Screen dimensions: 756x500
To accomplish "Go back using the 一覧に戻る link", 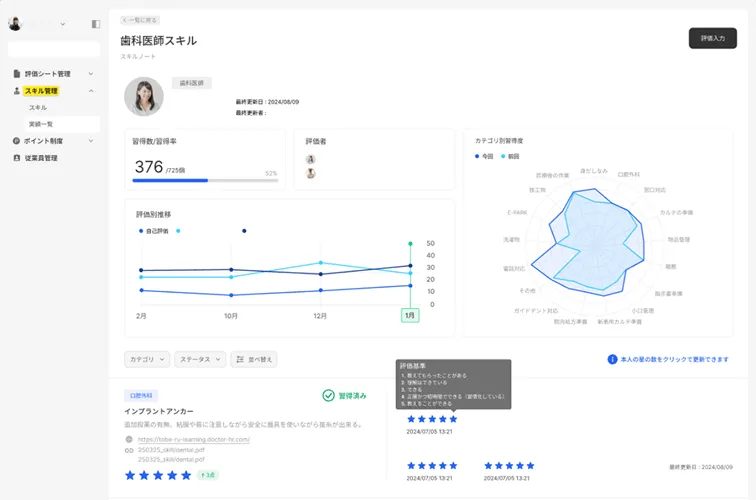I will click(140, 20).
